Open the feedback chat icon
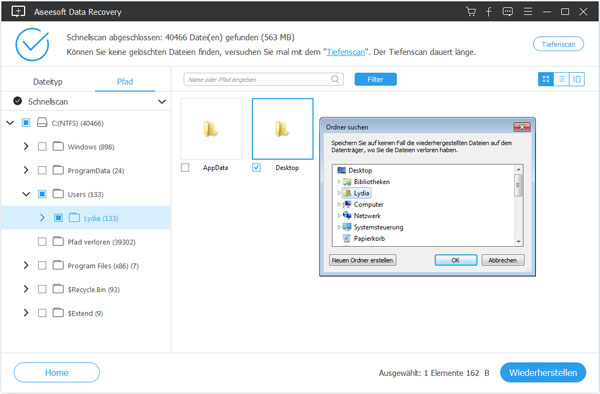This screenshot has height=394, width=600. pyautogui.click(x=508, y=11)
